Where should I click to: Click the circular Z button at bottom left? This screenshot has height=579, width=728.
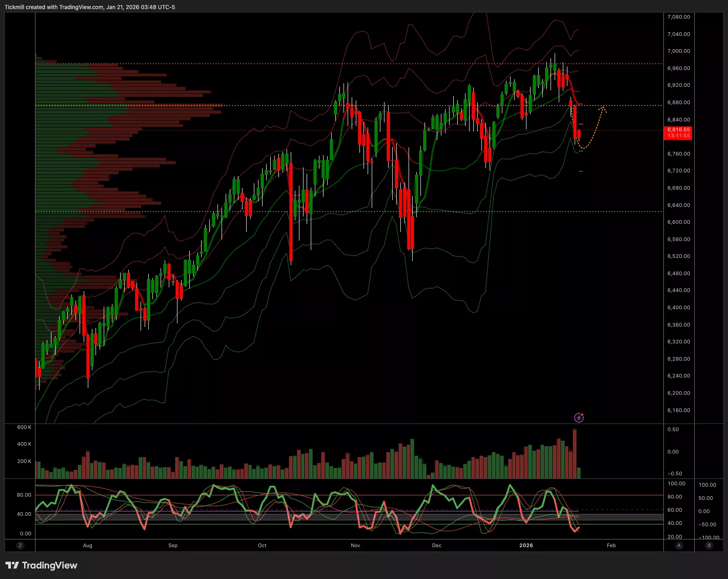pos(20,545)
